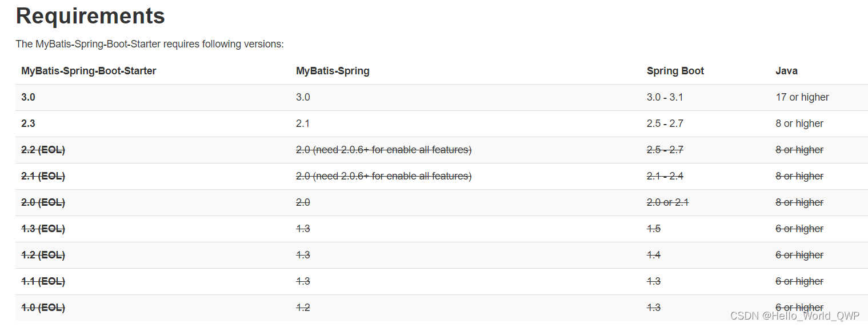Click the 2.1 (EOL) version cell

point(43,176)
